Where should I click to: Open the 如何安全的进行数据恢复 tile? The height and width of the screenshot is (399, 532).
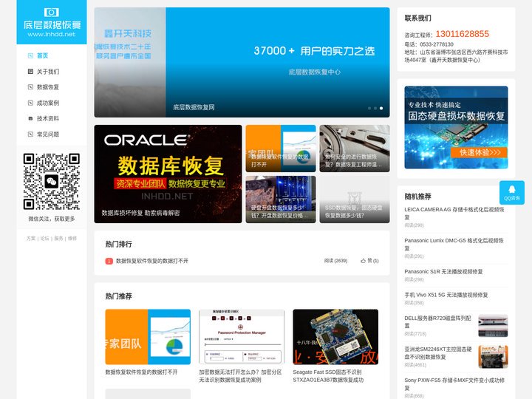pos(355,149)
